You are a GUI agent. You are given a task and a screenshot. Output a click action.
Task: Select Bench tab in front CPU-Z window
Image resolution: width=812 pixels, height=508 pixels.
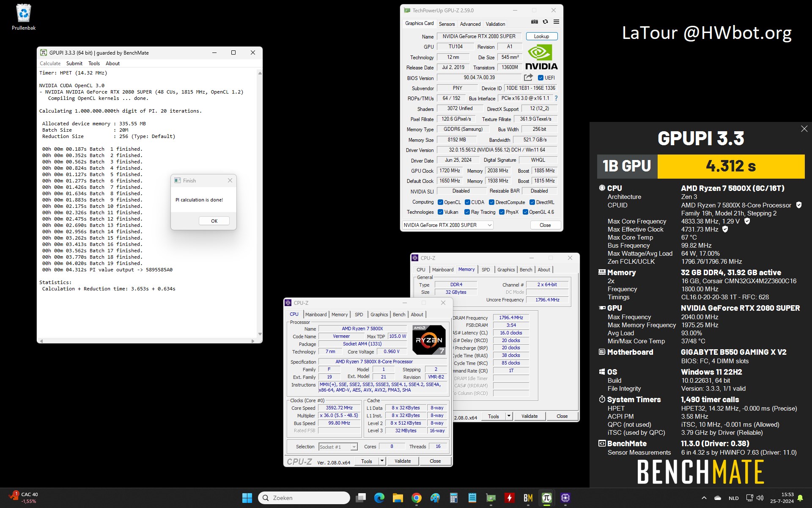pos(399,315)
